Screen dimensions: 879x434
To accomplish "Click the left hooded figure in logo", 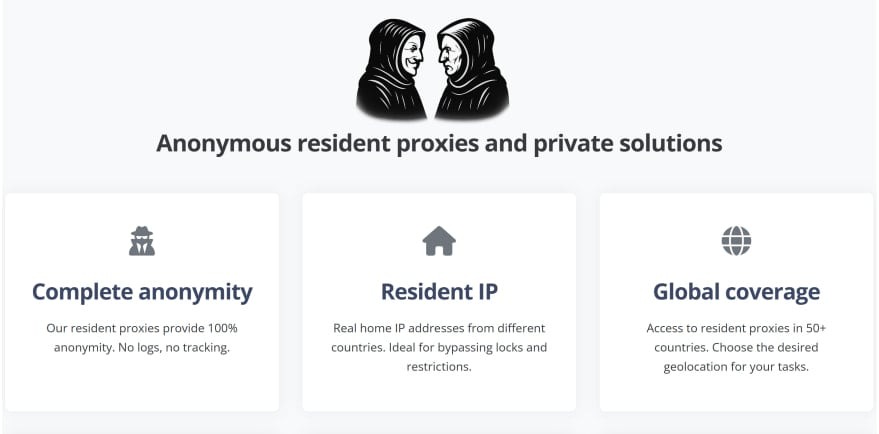I will coord(395,70).
